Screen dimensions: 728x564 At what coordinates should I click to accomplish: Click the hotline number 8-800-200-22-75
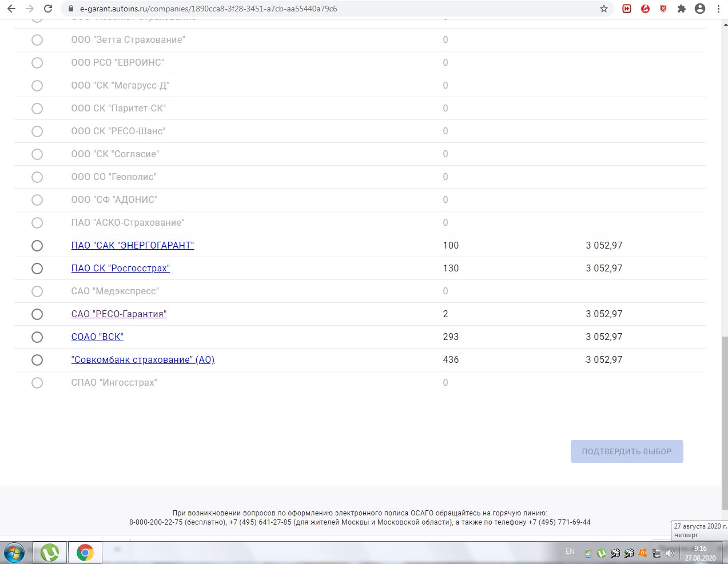(x=156, y=522)
